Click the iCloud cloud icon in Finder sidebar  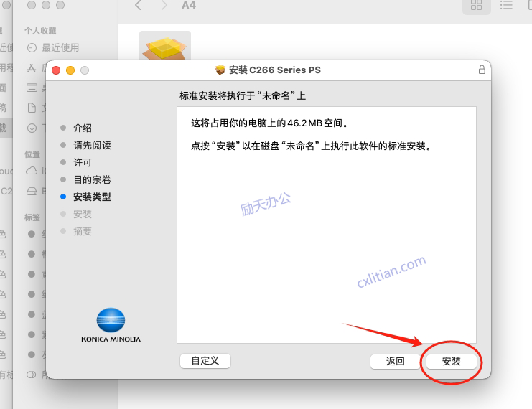[32, 171]
